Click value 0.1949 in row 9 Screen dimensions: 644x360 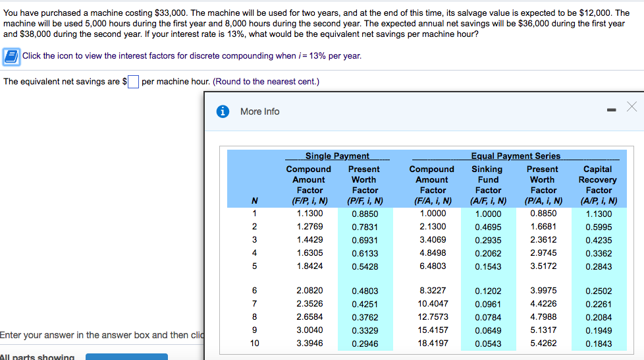[599, 330]
